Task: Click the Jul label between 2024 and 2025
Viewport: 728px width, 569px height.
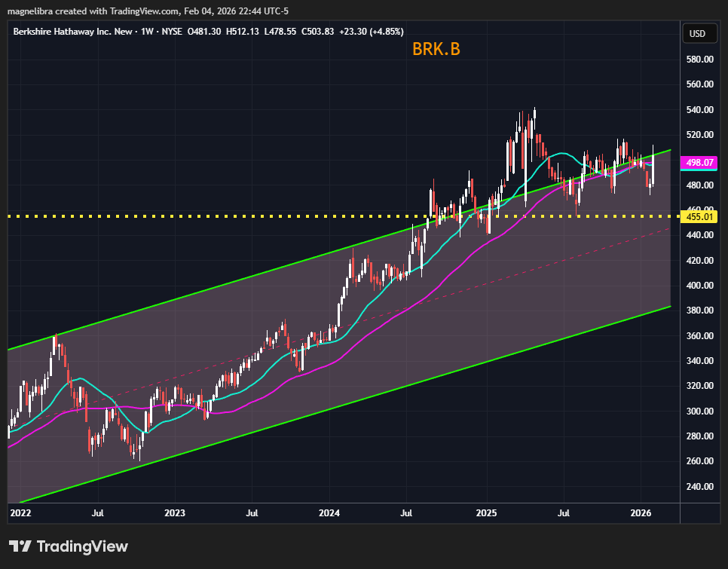Action: click(406, 513)
